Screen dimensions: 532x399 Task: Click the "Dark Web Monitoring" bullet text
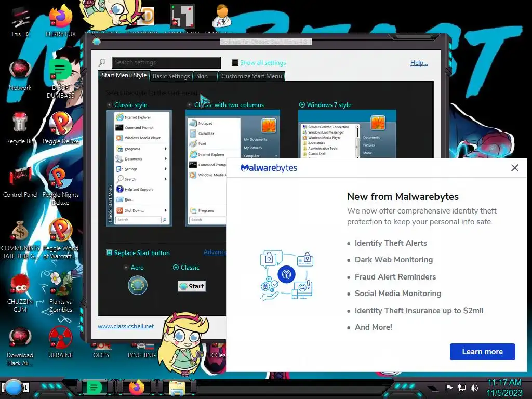point(394,260)
